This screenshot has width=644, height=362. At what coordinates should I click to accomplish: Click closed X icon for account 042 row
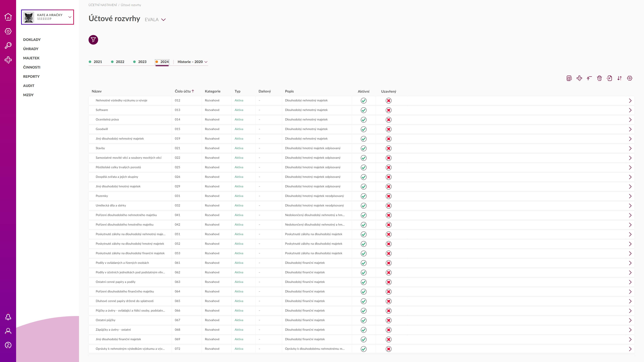pyautogui.click(x=389, y=225)
